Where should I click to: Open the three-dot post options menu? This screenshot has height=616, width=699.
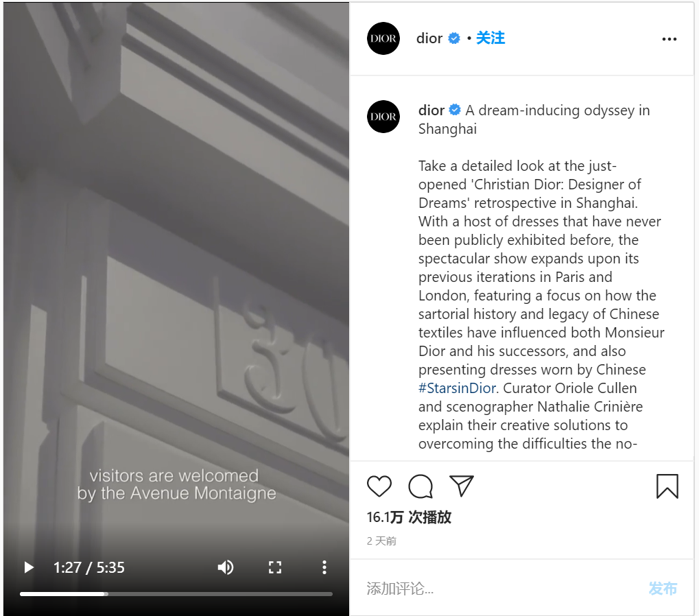(669, 39)
